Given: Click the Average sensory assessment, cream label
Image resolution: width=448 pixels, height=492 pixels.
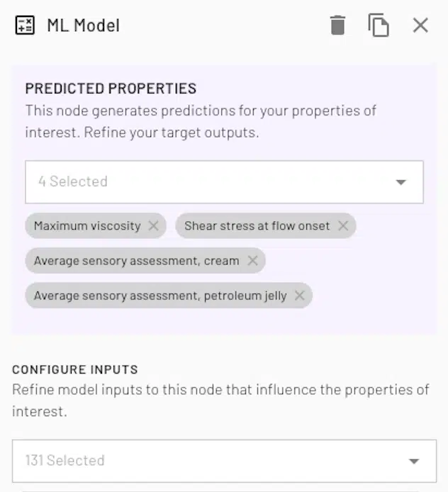Looking at the screenshot, I should tap(136, 260).
